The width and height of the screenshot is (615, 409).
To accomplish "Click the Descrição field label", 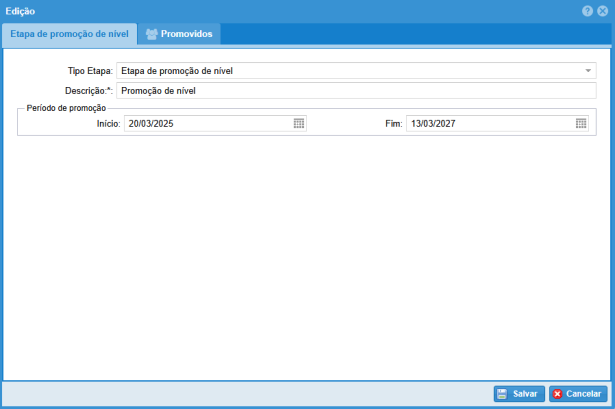I will [x=86, y=90].
